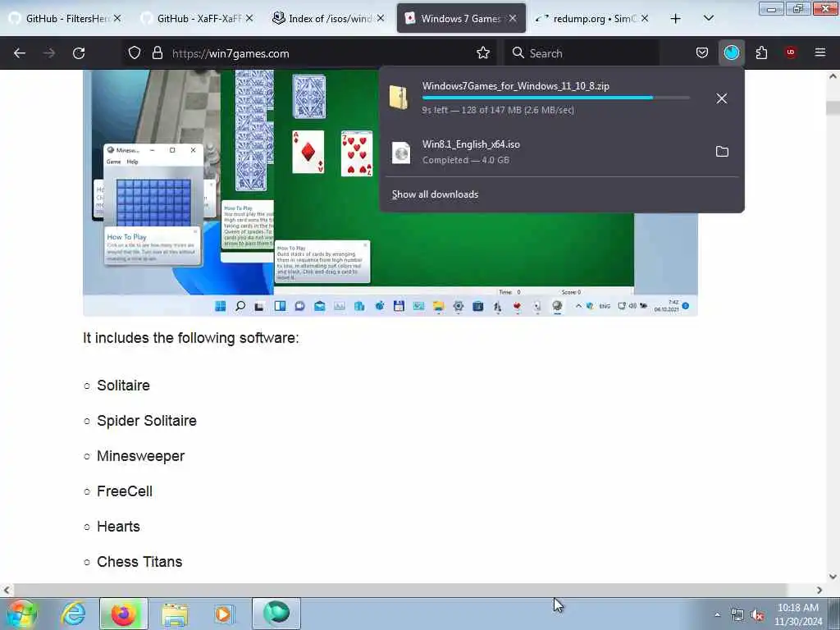
Task: Cancel the Windows7Games zip download
Action: click(x=722, y=98)
